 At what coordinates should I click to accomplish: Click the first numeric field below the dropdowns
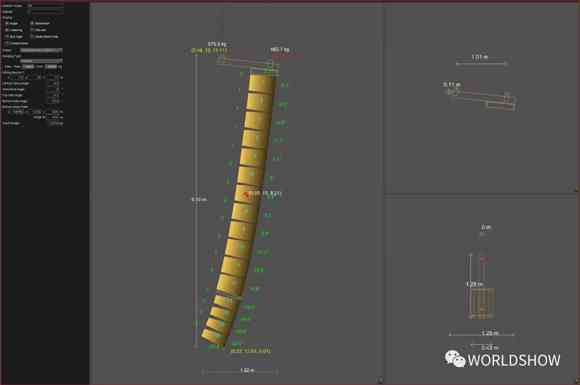pyautogui.click(x=28, y=67)
